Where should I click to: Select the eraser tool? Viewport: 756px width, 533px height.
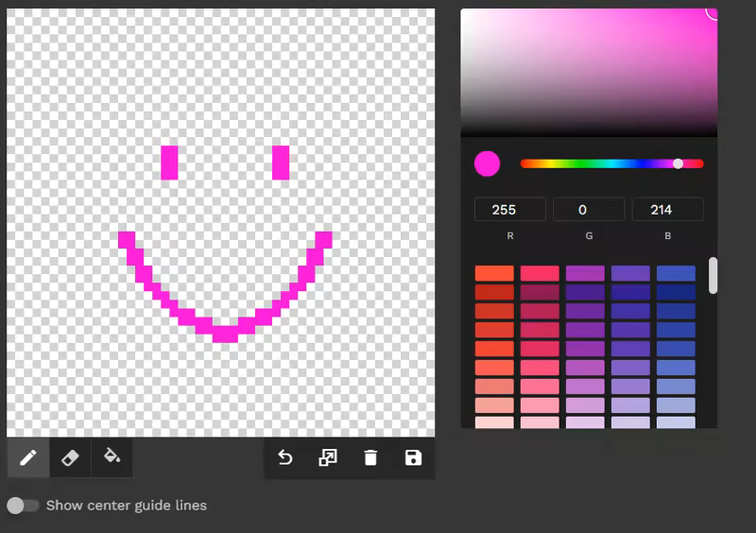[69, 458]
